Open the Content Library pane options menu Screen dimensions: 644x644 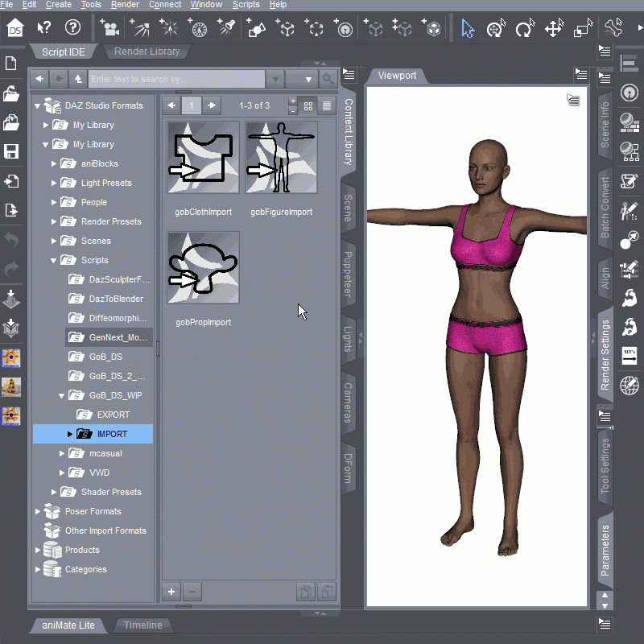pyautogui.click(x=349, y=75)
